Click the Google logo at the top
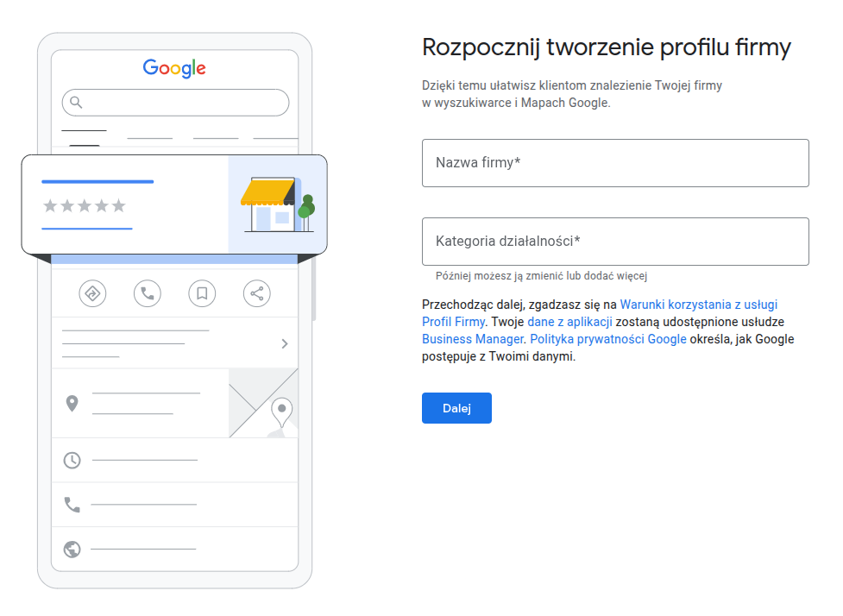Viewport: 843px width, 616px height. [174, 69]
